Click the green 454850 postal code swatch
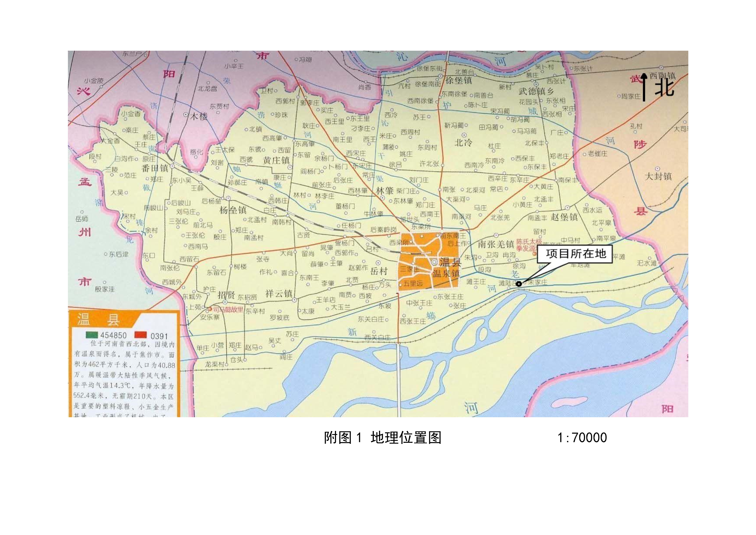The height and width of the screenshot is (535, 756). coord(92,335)
